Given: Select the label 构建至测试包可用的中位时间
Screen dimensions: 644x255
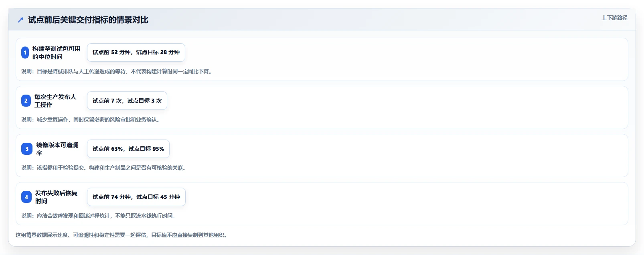Looking at the screenshot, I should click(57, 53).
